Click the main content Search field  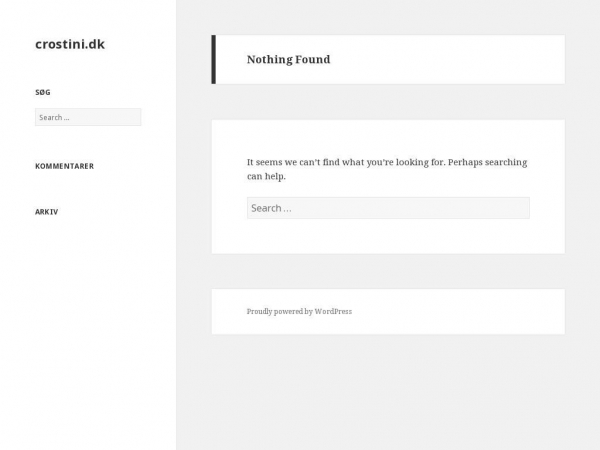388,208
